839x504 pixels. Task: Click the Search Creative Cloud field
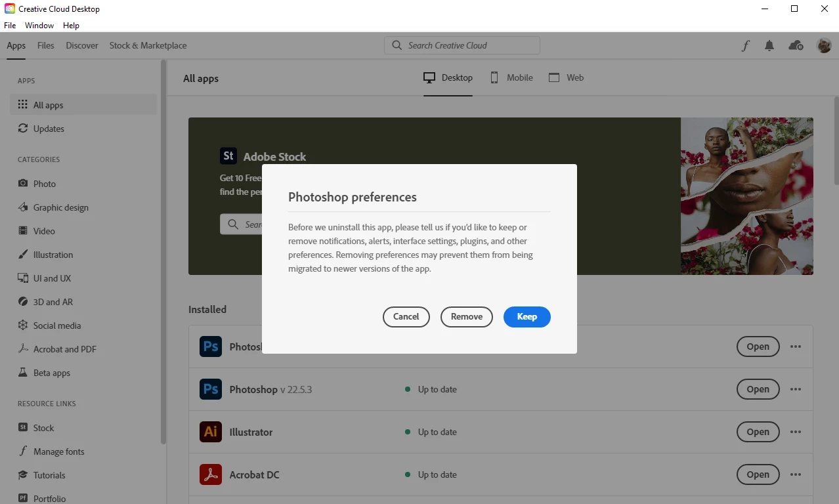462,45
